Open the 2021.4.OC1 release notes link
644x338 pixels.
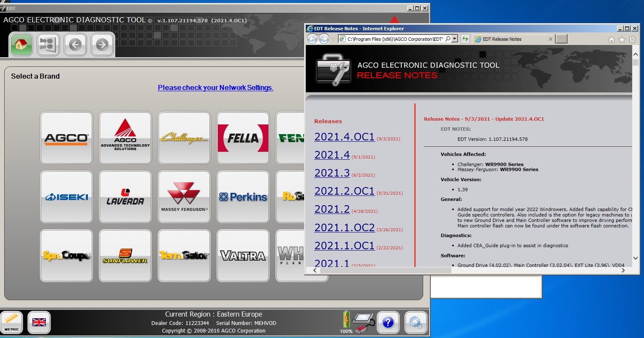pyautogui.click(x=344, y=137)
